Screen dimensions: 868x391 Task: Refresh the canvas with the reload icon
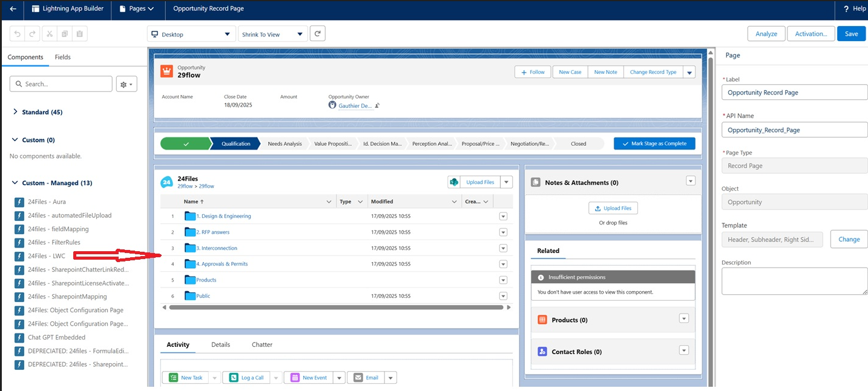tap(317, 34)
